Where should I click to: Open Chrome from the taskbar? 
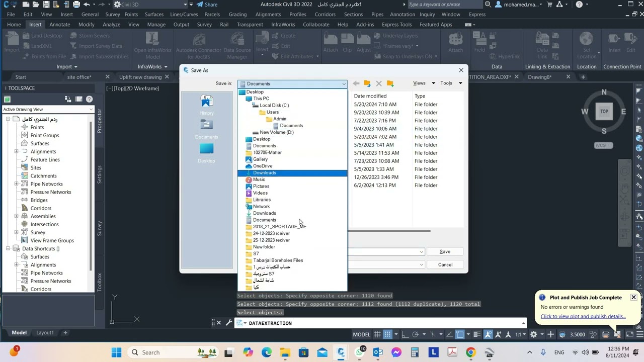coord(470,352)
